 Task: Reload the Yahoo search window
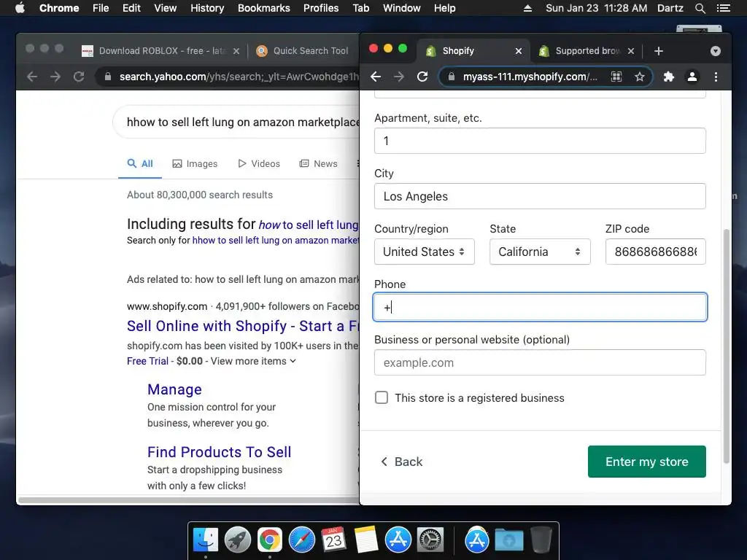coord(79,77)
